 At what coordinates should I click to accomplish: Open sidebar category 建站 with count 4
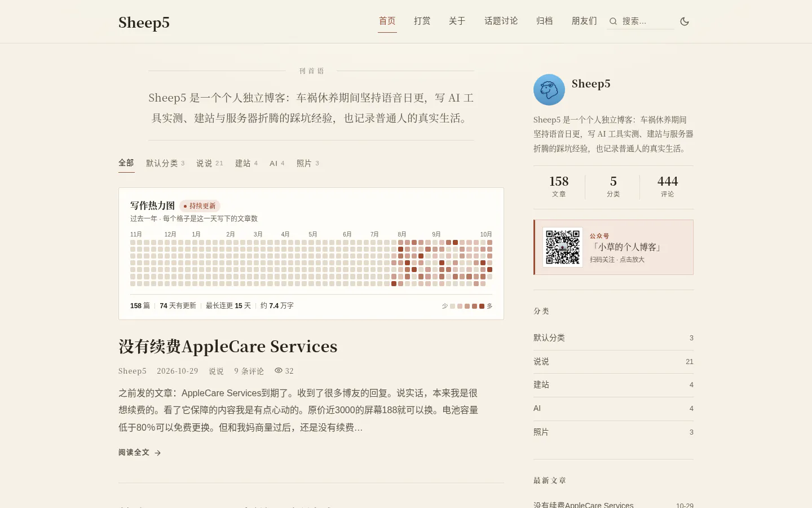pos(614,385)
